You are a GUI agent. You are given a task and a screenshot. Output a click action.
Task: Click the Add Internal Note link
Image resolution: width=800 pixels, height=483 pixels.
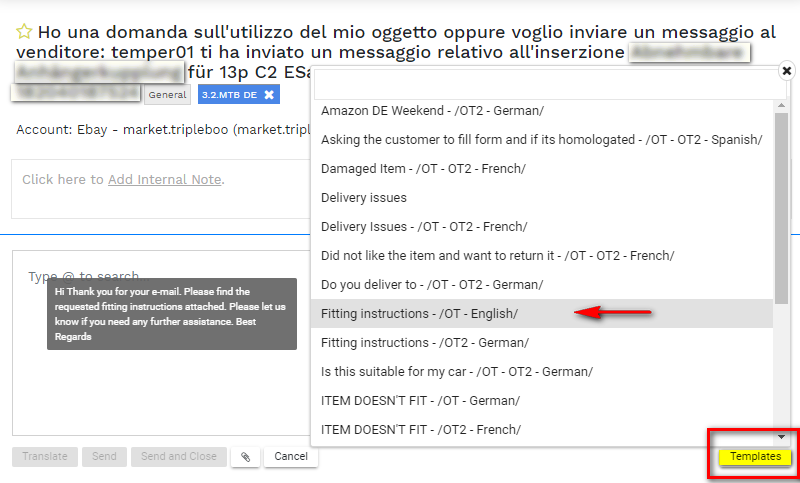pyautogui.click(x=164, y=180)
